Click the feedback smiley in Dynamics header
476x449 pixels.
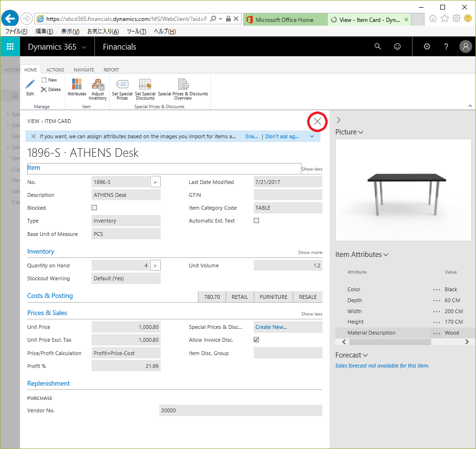pyautogui.click(x=397, y=46)
